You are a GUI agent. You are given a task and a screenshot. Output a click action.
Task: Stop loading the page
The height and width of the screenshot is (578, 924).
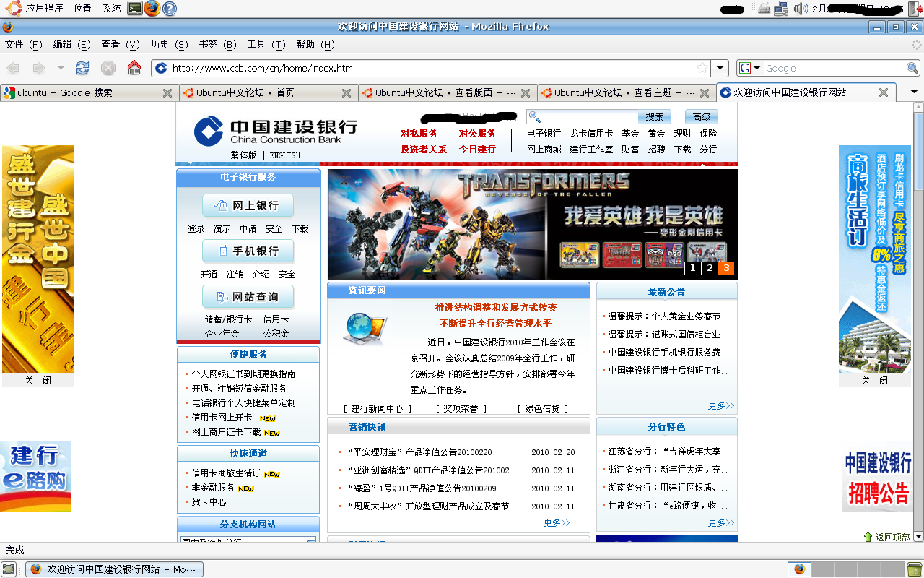click(x=108, y=68)
